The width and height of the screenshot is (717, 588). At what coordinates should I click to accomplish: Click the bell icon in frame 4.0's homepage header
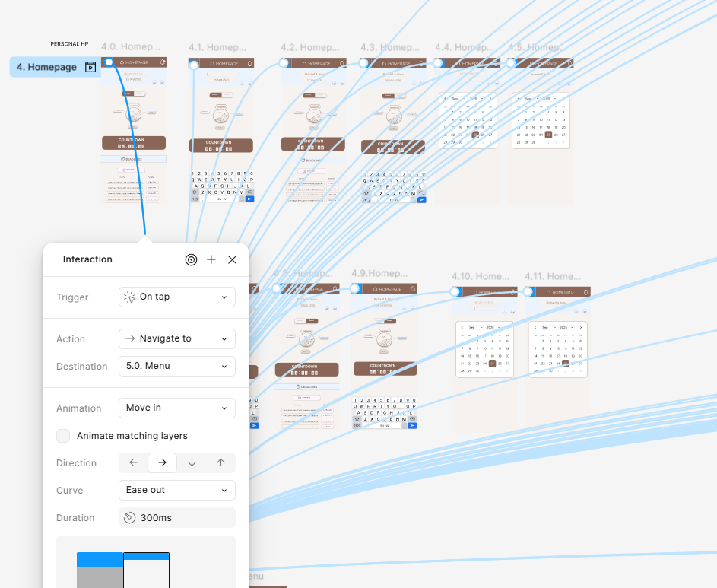pos(161,62)
